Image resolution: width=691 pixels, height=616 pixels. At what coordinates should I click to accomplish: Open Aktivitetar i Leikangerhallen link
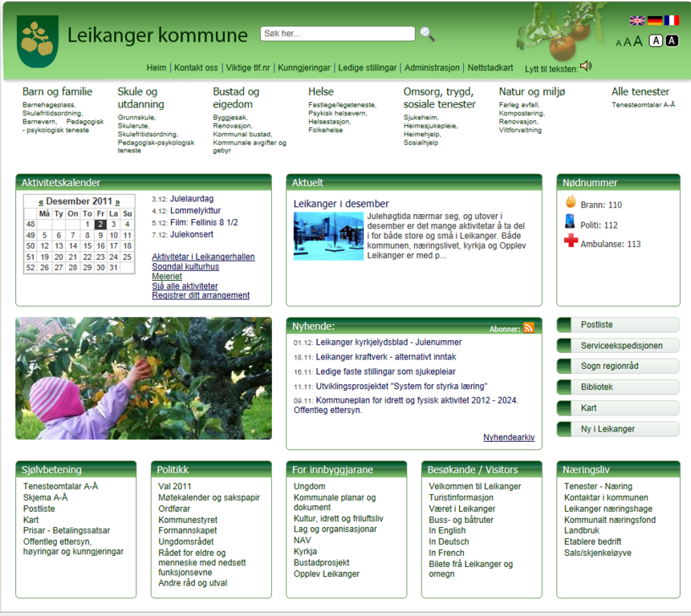click(x=203, y=257)
